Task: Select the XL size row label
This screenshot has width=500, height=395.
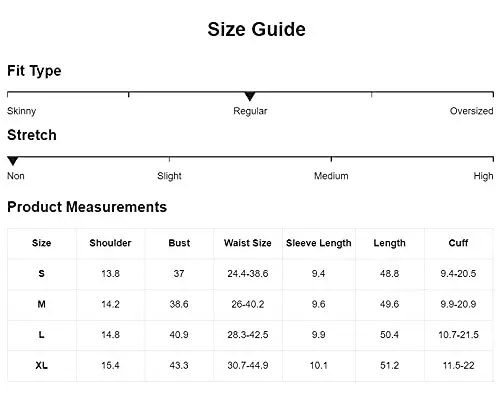Action: pyautogui.click(x=41, y=366)
